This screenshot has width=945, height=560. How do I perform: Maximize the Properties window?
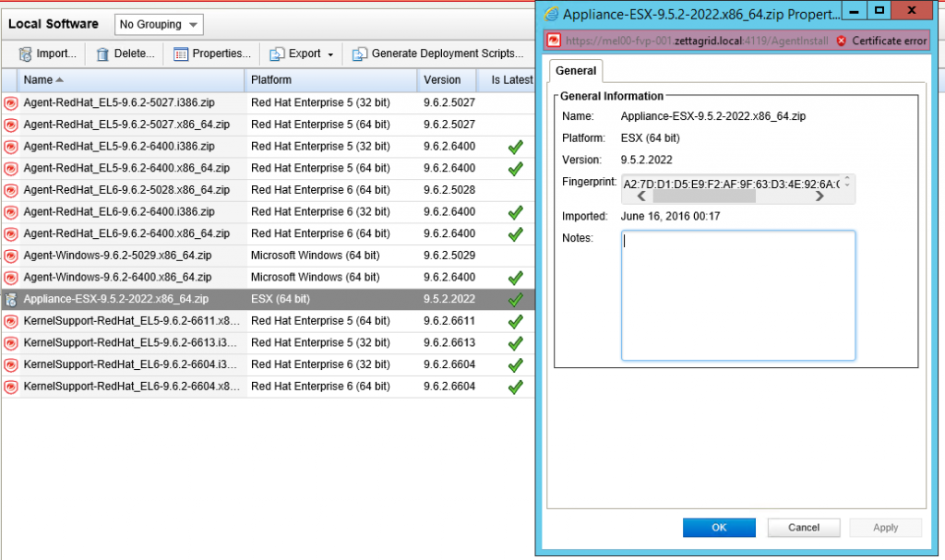pyautogui.click(x=879, y=10)
